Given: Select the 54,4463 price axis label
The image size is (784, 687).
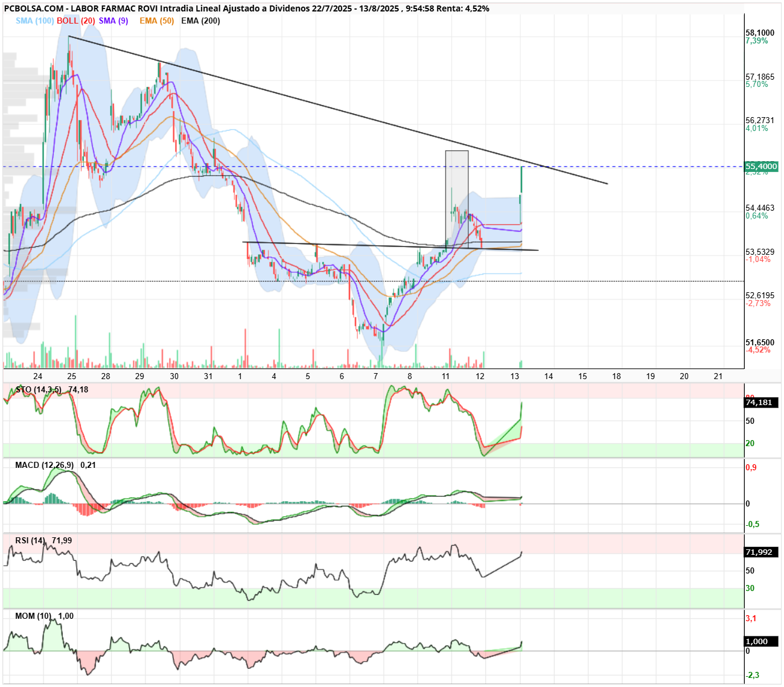Looking at the screenshot, I should click(x=760, y=208).
